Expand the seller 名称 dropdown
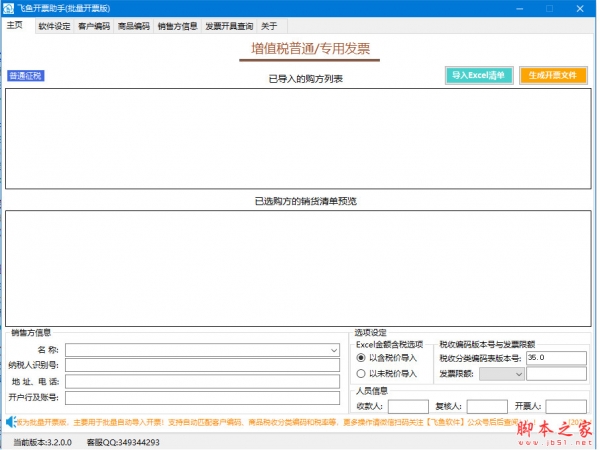Screen dimensions: 600x450 [x=333, y=350]
